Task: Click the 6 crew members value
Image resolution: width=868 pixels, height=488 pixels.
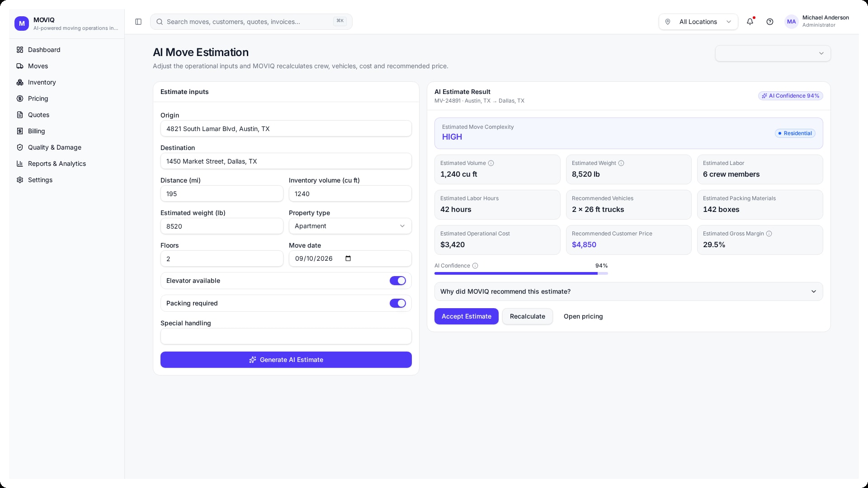Action: [731, 174]
